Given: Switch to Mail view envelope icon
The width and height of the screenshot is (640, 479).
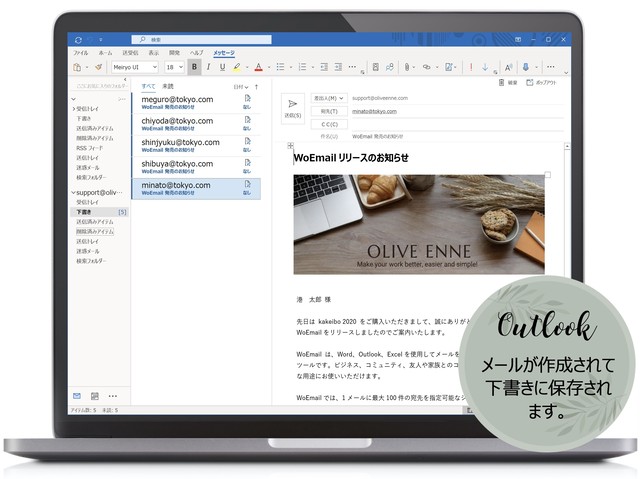Looking at the screenshot, I should [x=77, y=396].
